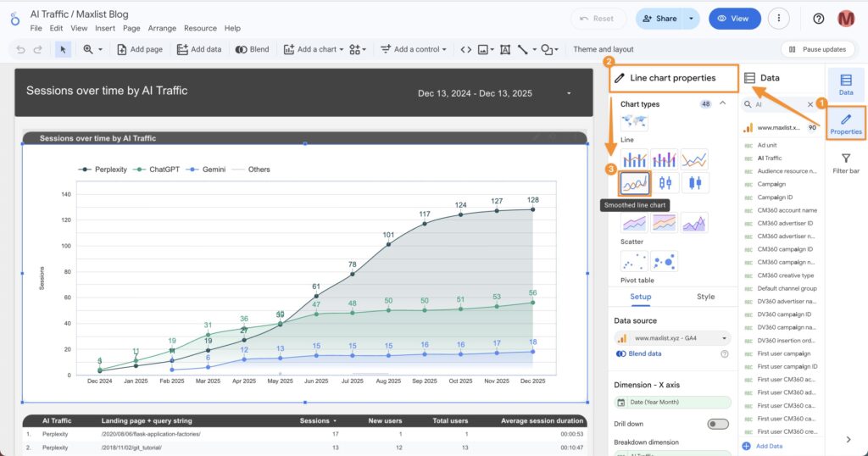Select the text box tool
Image resolution: width=868 pixels, height=456 pixels.
pos(505,49)
